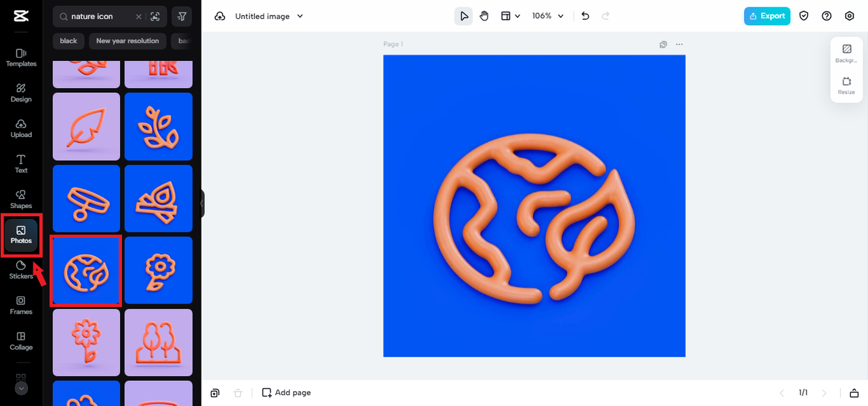Image resolution: width=868 pixels, height=406 pixels.
Task: Open the help question mark icon
Action: (x=827, y=16)
